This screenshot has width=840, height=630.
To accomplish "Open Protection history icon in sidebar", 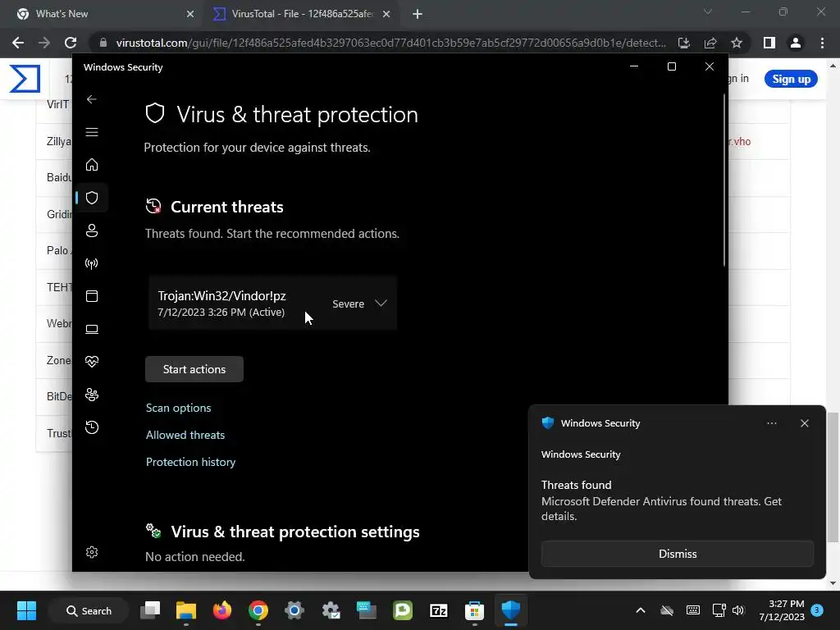I will pyautogui.click(x=92, y=427).
